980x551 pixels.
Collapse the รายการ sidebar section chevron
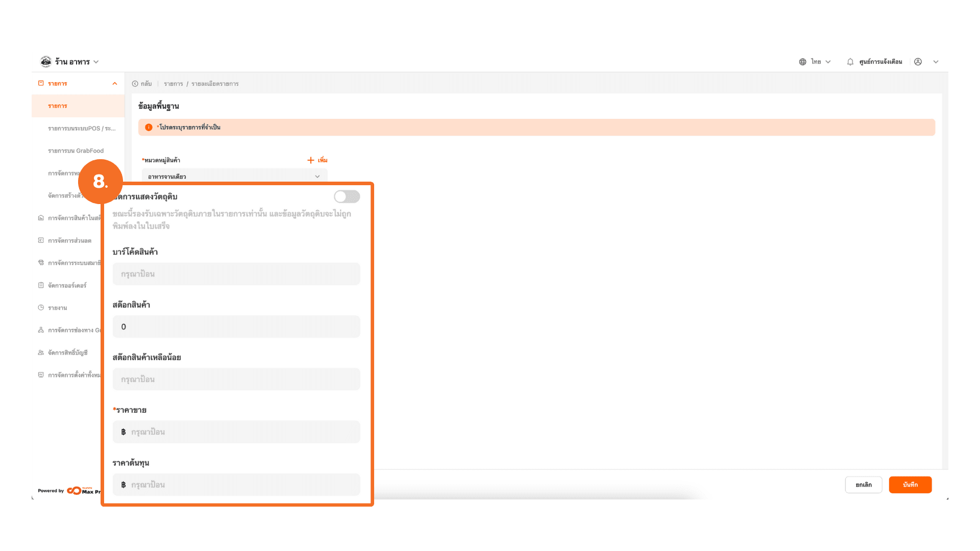point(114,84)
